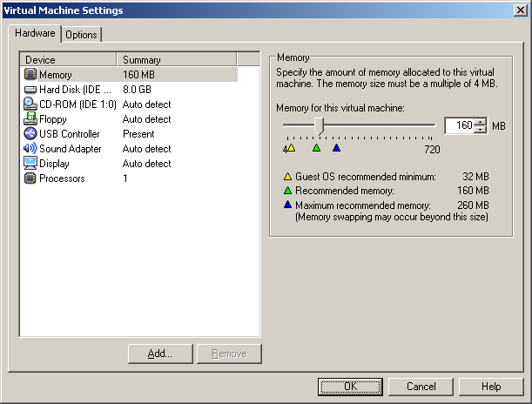
Task: Decrease memory with the spinner down arrow
Action: coord(480,129)
